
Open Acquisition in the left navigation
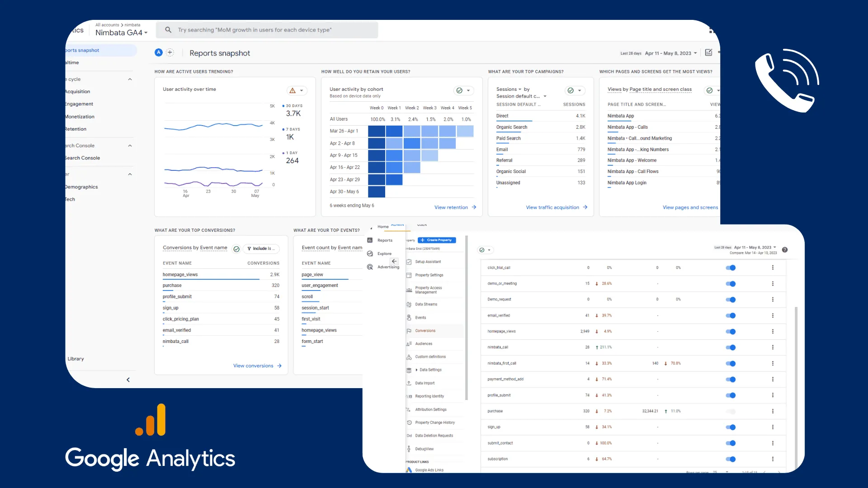(x=78, y=92)
